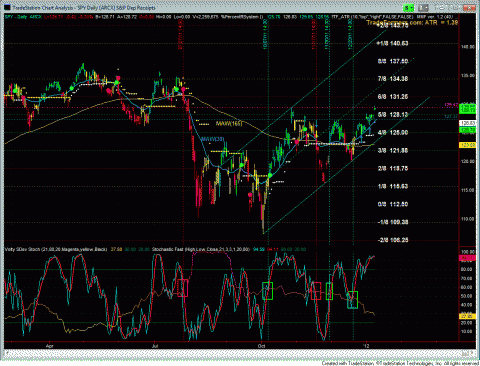Open the gray interval link dropdown

click(x=423, y=8)
